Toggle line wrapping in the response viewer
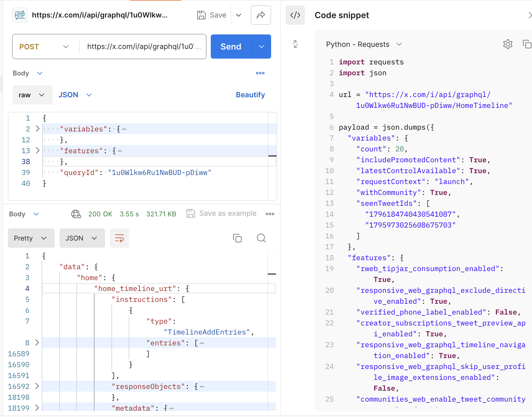Viewport: 532px width, 417px height. pos(119,238)
